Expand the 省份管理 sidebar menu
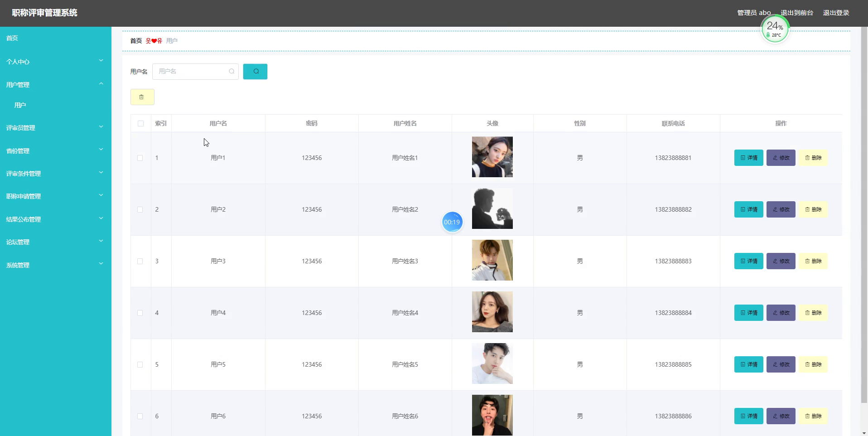 55,151
